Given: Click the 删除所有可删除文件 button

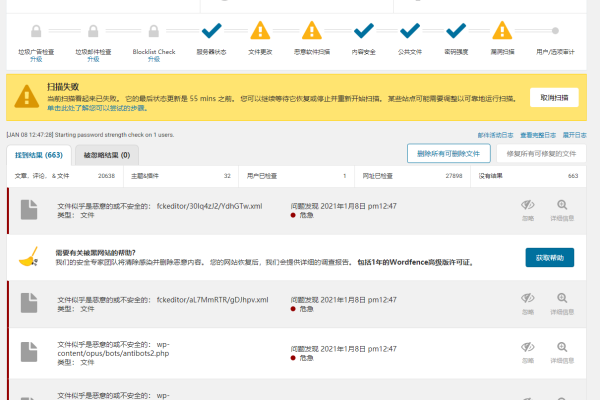Looking at the screenshot, I should click(449, 154).
